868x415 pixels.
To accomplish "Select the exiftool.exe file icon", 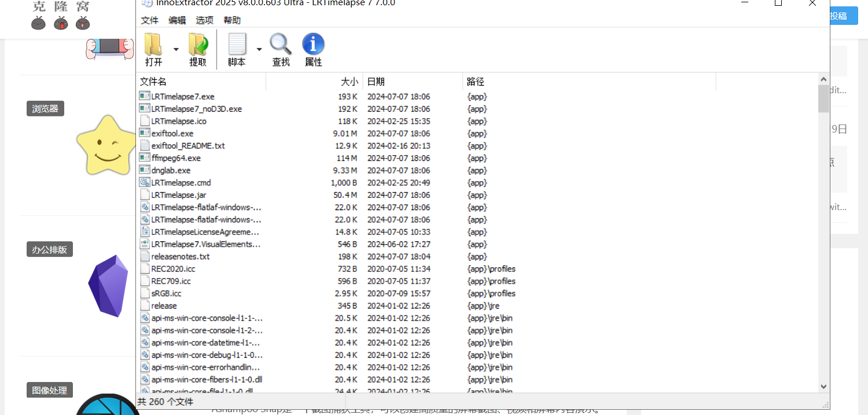I will pos(145,133).
